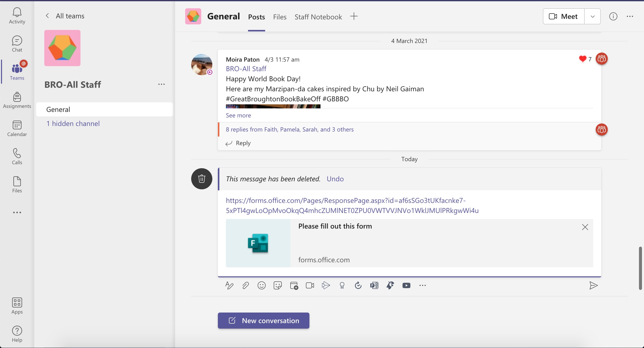
Task: Click the YouTube icon in compose toolbar
Action: click(x=406, y=285)
